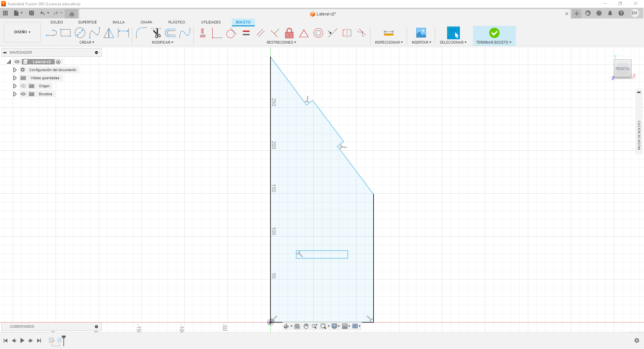Toggle visibility of Lateral v2 component

pyautogui.click(x=17, y=62)
